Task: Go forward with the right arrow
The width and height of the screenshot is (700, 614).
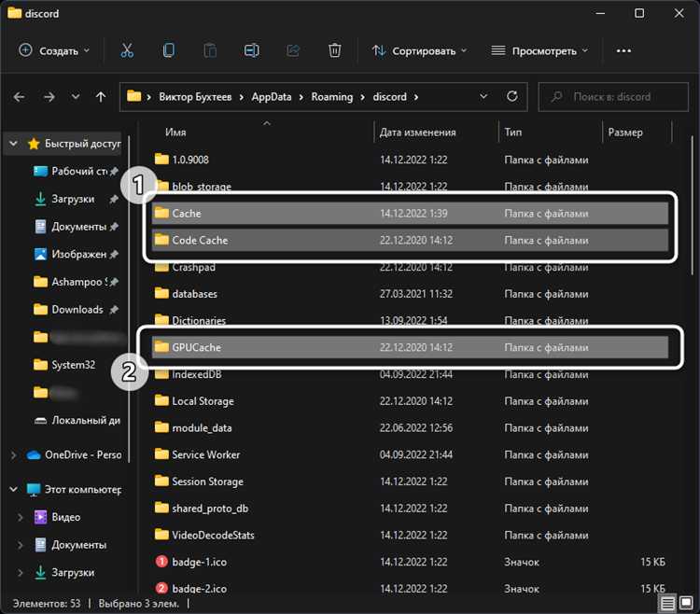Action: coord(49,97)
